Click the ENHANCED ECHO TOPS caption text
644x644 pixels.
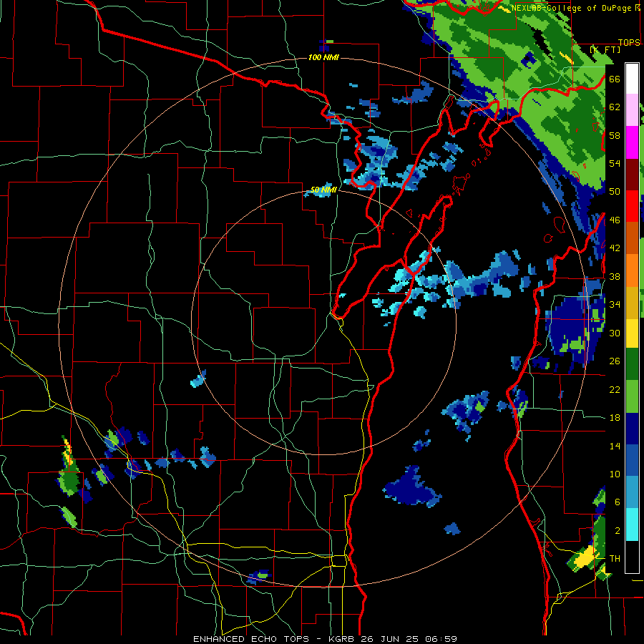[255, 639]
